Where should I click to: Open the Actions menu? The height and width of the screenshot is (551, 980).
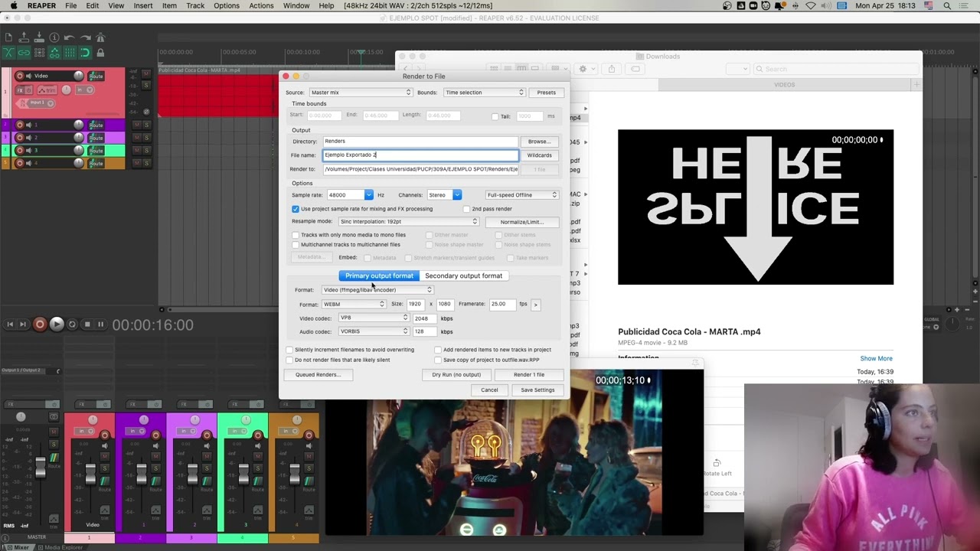click(261, 5)
